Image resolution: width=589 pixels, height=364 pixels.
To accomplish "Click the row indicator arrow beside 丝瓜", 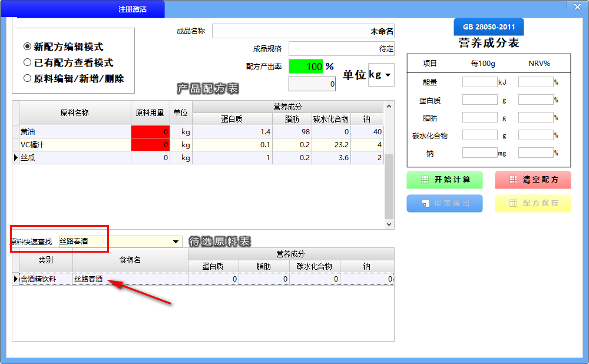I will [x=16, y=158].
